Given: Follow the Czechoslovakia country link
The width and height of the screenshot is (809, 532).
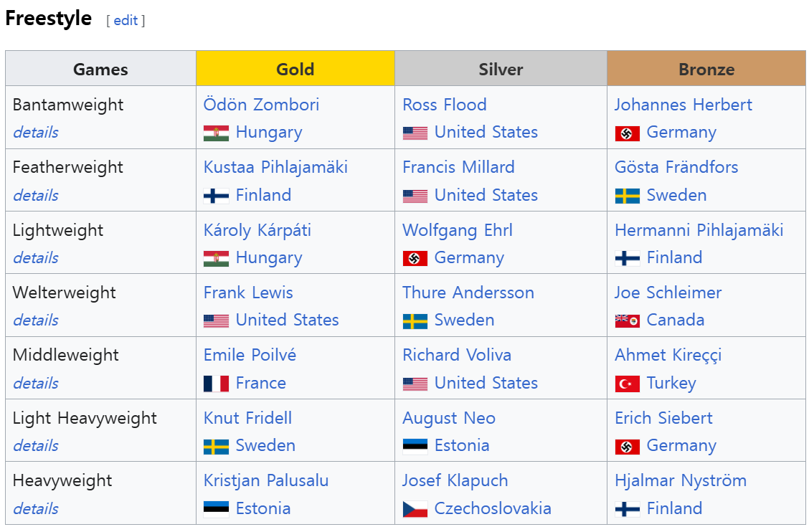Looking at the screenshot, I should [x=493, y=508].
